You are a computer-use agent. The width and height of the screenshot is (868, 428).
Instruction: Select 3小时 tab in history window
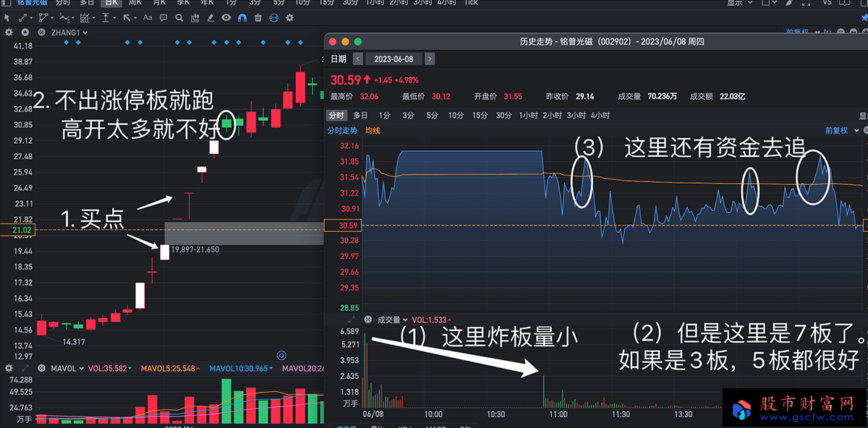(x=576, y=116)
